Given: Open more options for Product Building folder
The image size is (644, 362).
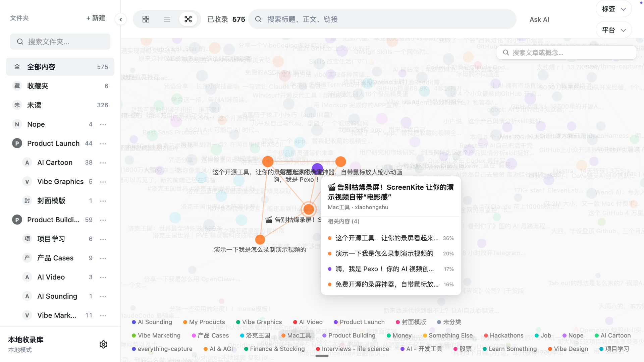Looking at the screenshot, I should (103, 220).
